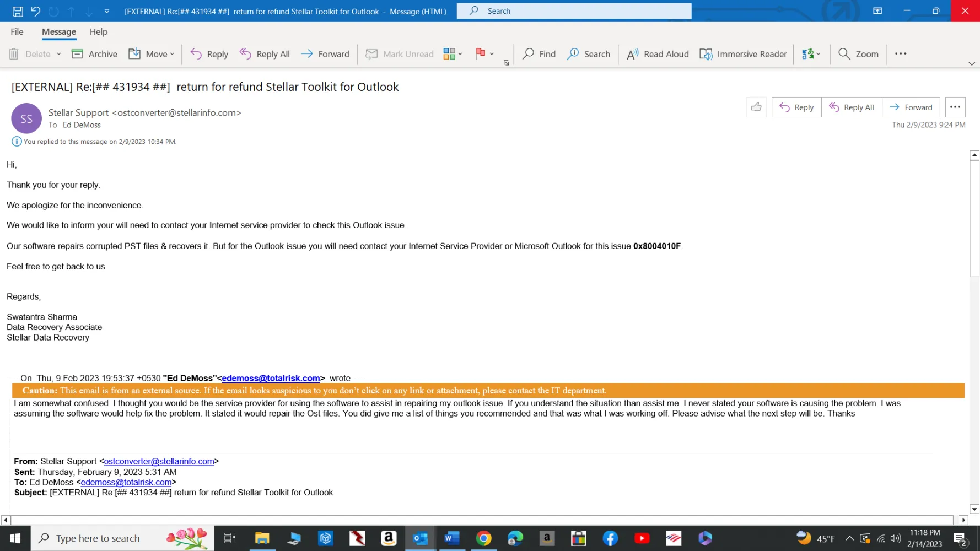The image size is (980, 551).
Task: Click the ribbon Search button
Action: pyautogui.click(x=589, y=53)
